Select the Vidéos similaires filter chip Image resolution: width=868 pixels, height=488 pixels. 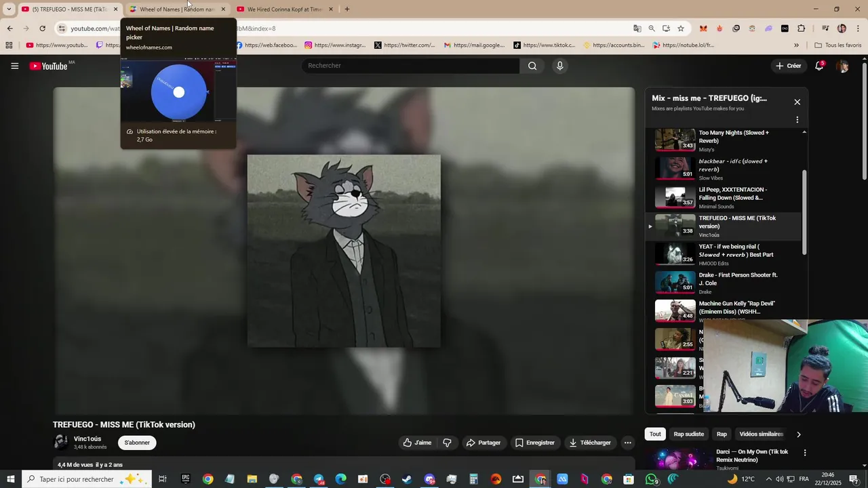(761, 434)
